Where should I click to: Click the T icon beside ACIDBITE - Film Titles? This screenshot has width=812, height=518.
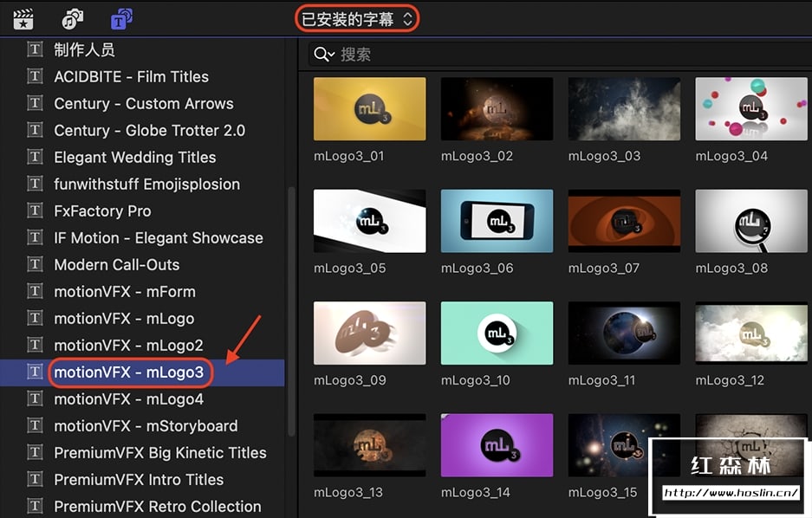point(35,76)
